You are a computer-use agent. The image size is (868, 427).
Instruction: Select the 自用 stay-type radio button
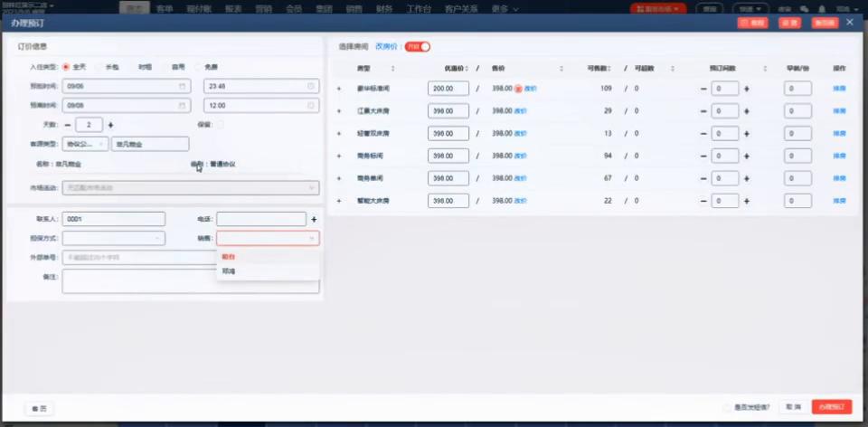coord(165,67)
